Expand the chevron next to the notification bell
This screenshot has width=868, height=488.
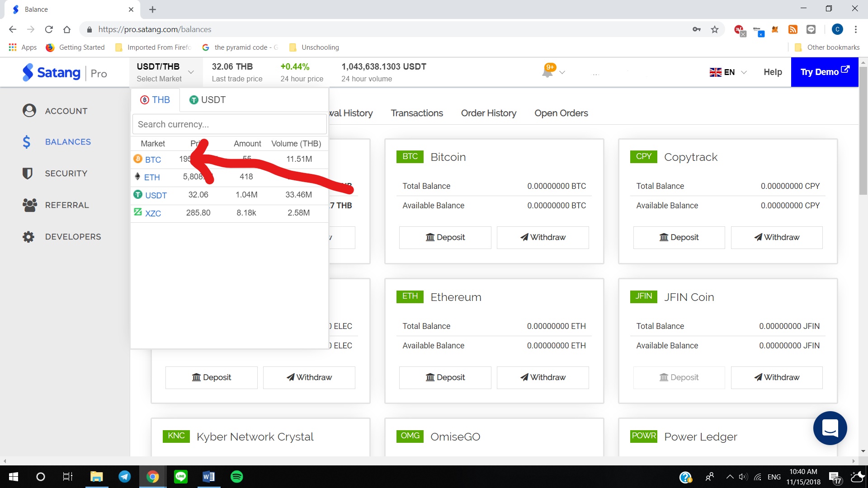click(562, 72)
